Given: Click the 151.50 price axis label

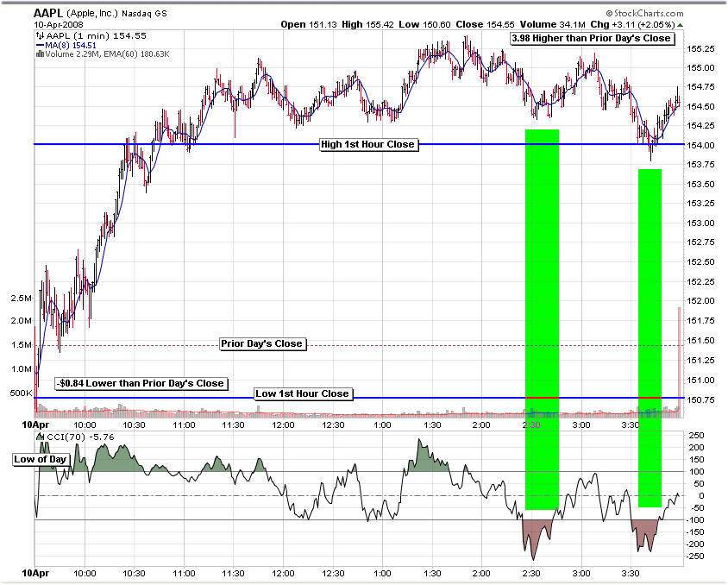Looking at the screenshot, I should point(701,340).
